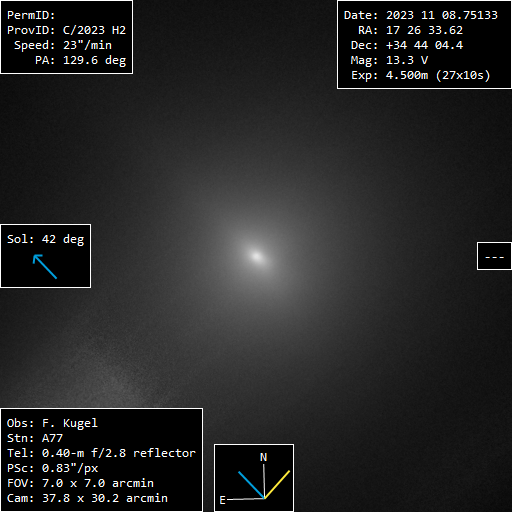Click the yellow line in the compass
This screenshot has height=512, width=512.
277,484
